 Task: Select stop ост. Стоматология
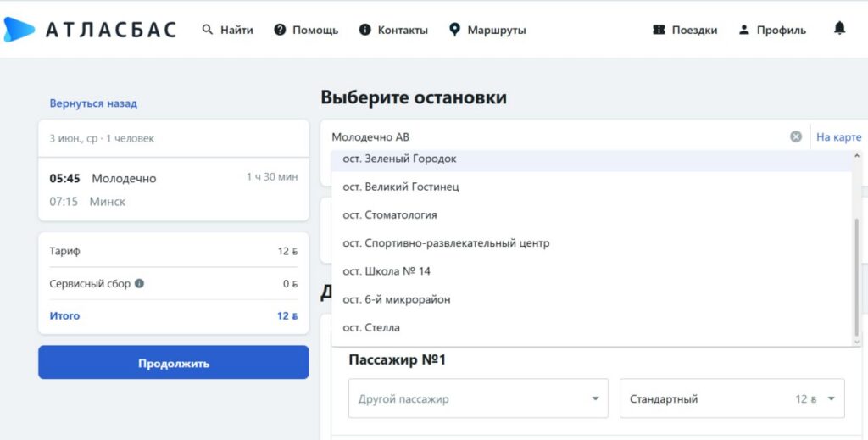pos(592,214)
